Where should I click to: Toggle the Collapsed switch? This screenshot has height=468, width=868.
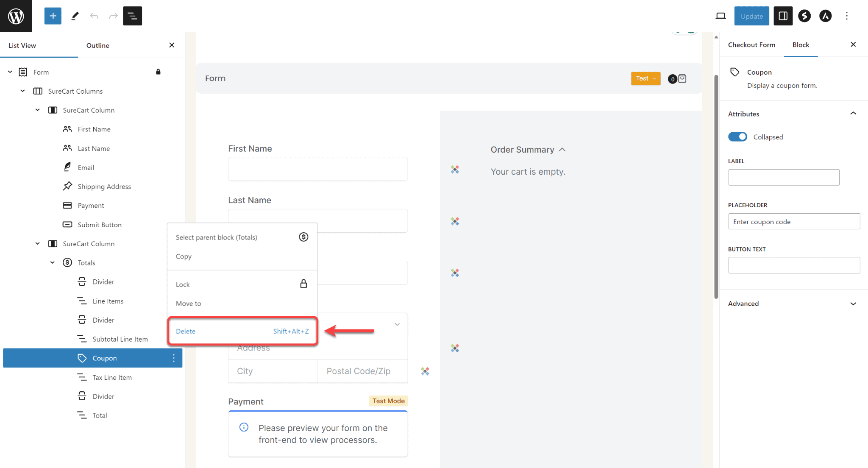737,136
